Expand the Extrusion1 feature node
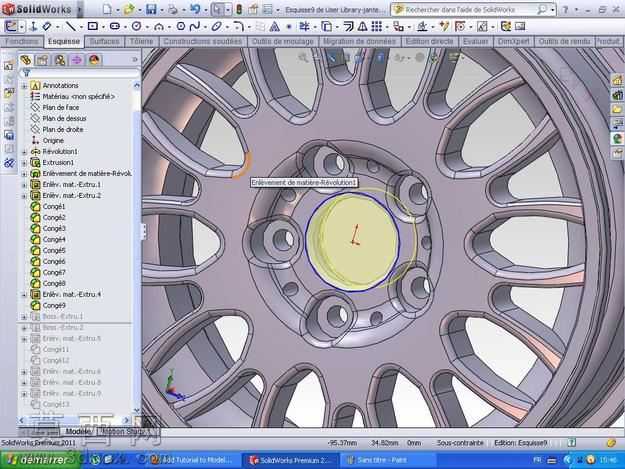The width and height of the screenshot is (625, 469). point(24,163)
